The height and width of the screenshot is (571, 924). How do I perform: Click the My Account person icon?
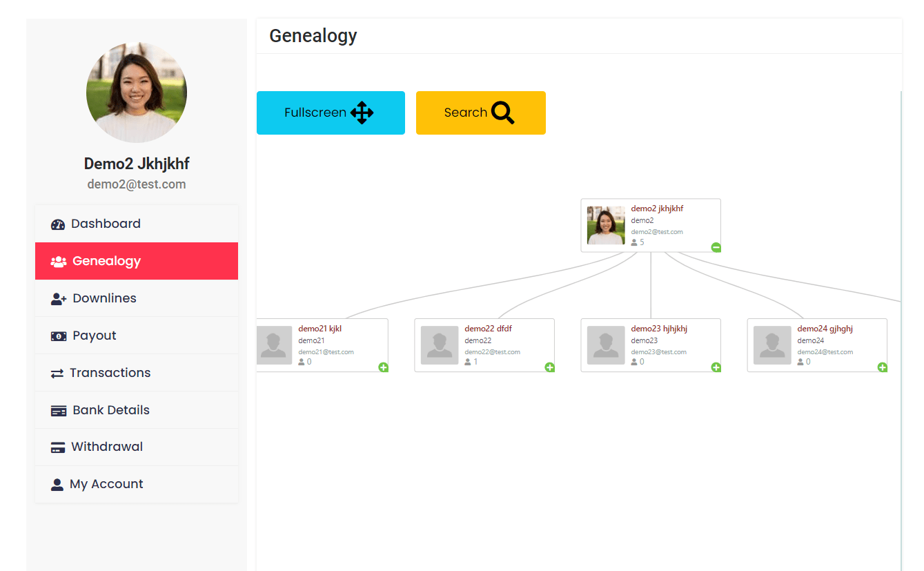click(58, 484)
